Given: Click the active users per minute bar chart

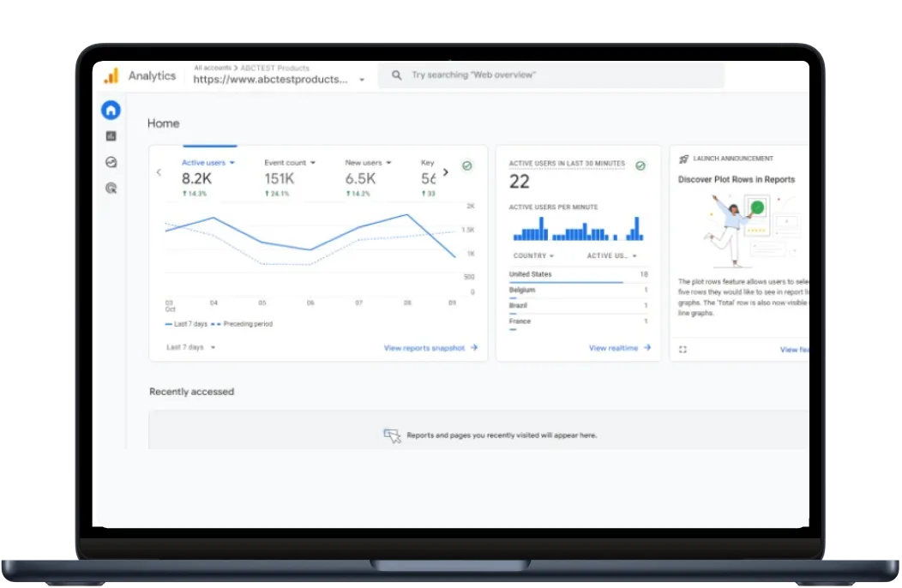Looking at the screenshot, I should click(578, 228).
